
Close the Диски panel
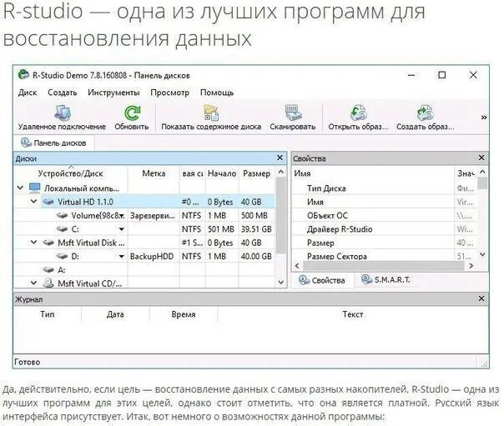point(280,158)
